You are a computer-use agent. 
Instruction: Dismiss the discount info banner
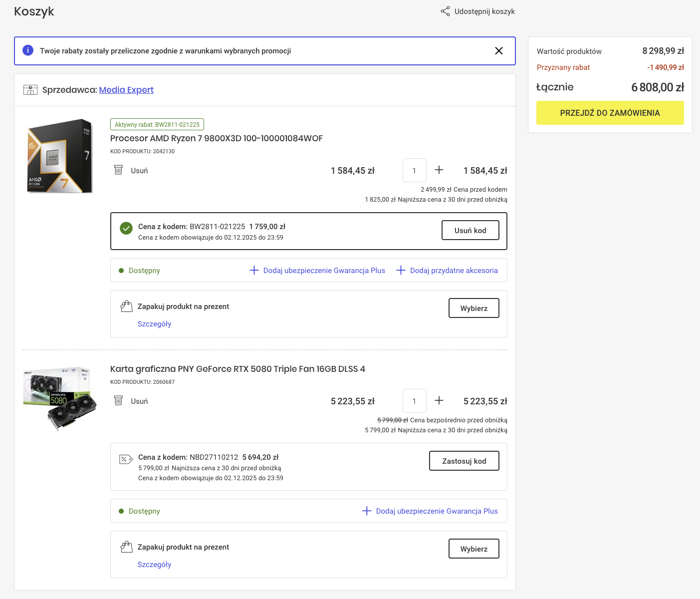point(498,51)
